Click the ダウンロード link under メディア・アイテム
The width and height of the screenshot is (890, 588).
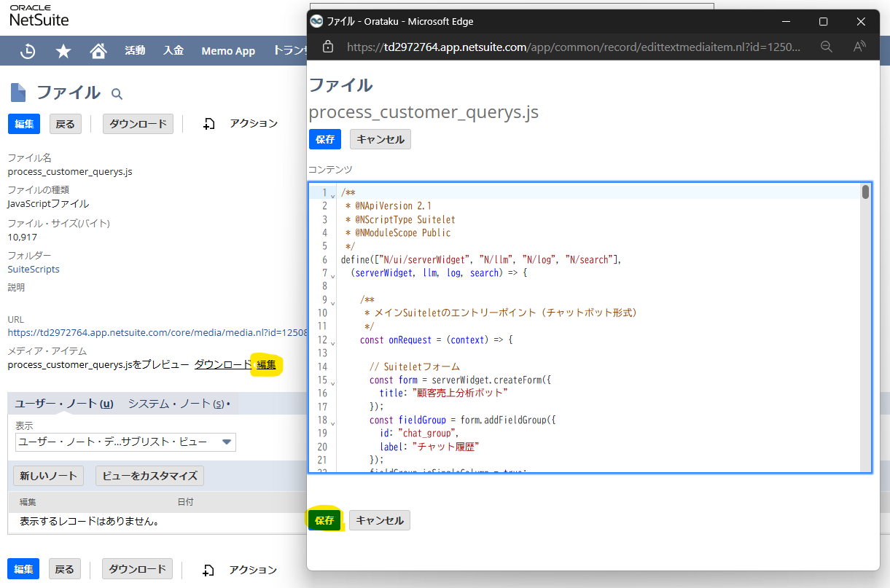coord(223,364)
